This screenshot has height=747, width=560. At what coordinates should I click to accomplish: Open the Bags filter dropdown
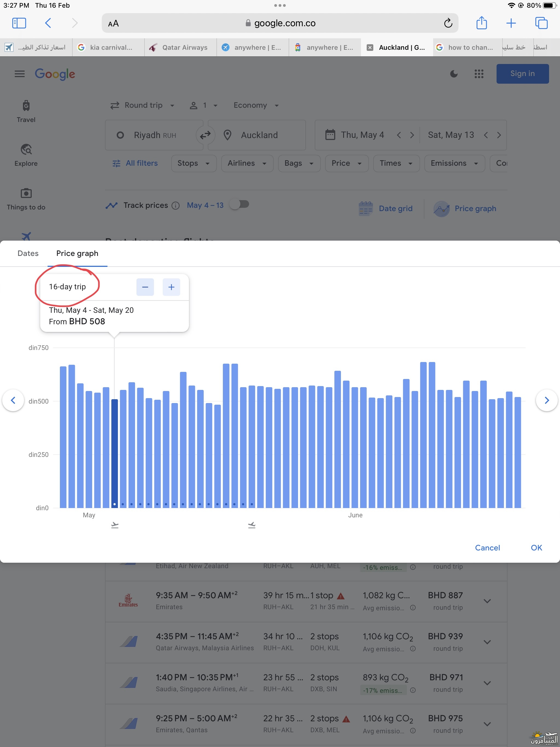click(299, 164)
